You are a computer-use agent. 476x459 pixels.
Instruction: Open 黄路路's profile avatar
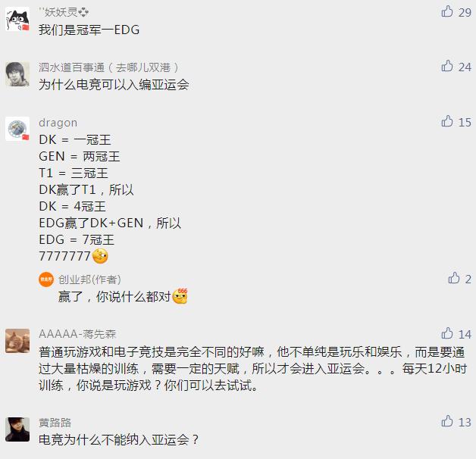[17, 429]
